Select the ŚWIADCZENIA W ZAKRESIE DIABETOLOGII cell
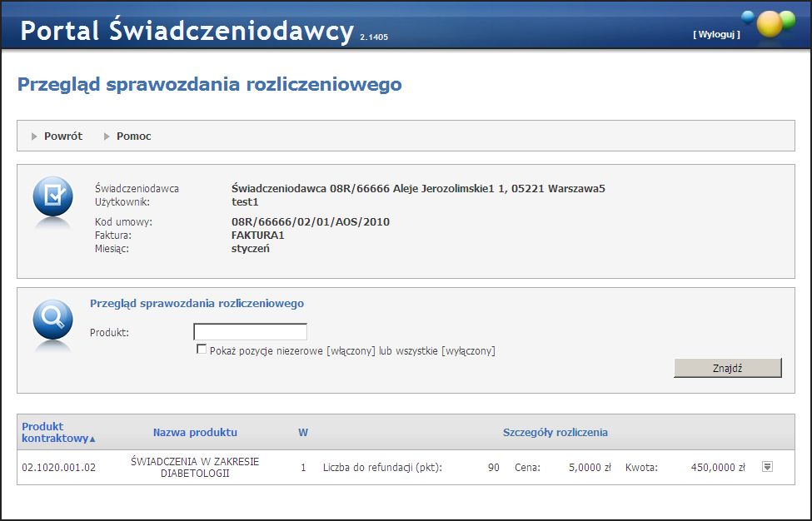The width and height of the screenshot is (812, 521). pos(195,468)
